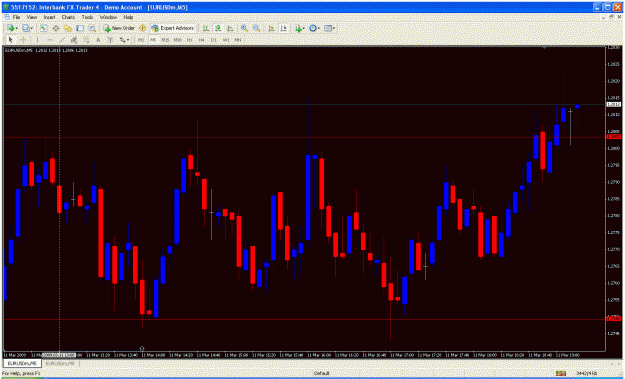This screenshot has width=625, height=379.
Task: Switch to the M30 timeframe
Action: point(178,40)
